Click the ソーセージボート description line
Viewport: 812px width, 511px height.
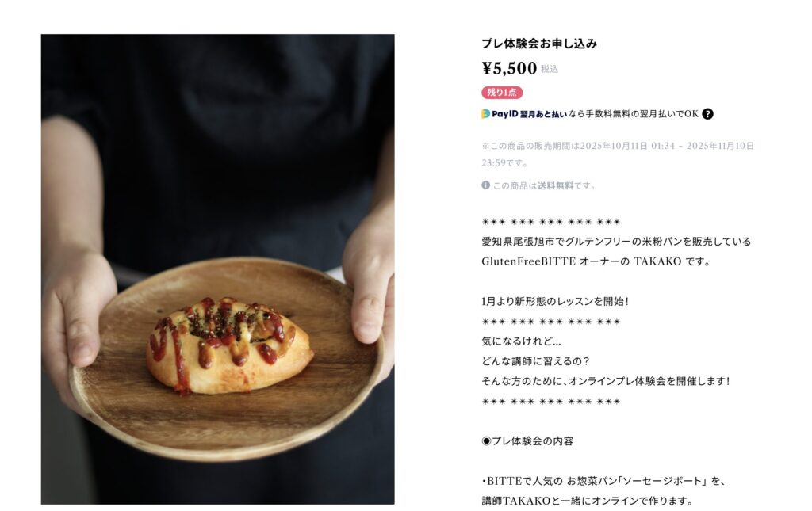(603, 481)
